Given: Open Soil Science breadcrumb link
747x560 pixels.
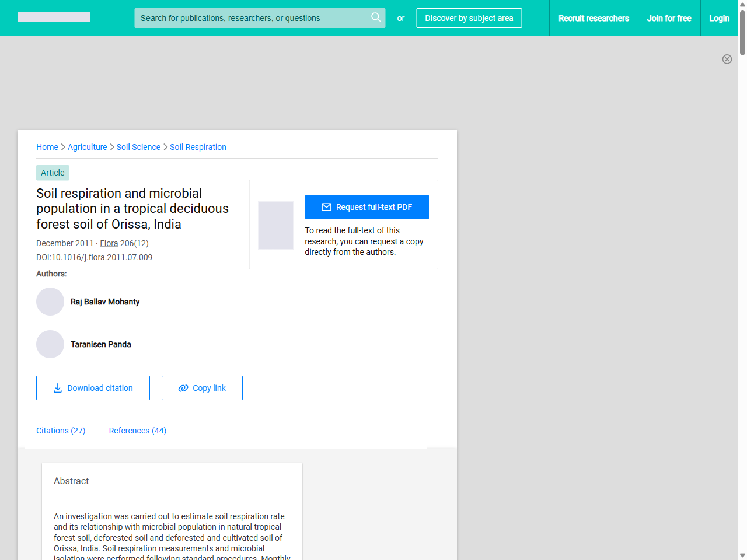Looking at the screenshot, I should coord(138,147).
